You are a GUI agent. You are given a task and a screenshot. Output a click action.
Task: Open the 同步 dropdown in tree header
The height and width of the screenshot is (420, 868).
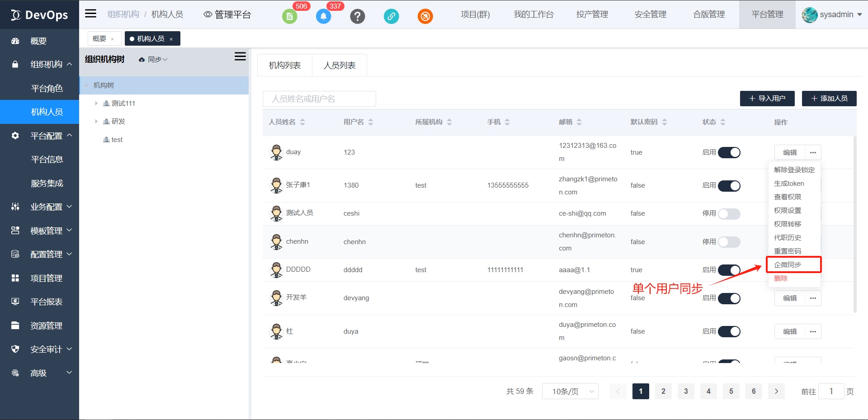(x=154, y=60)
